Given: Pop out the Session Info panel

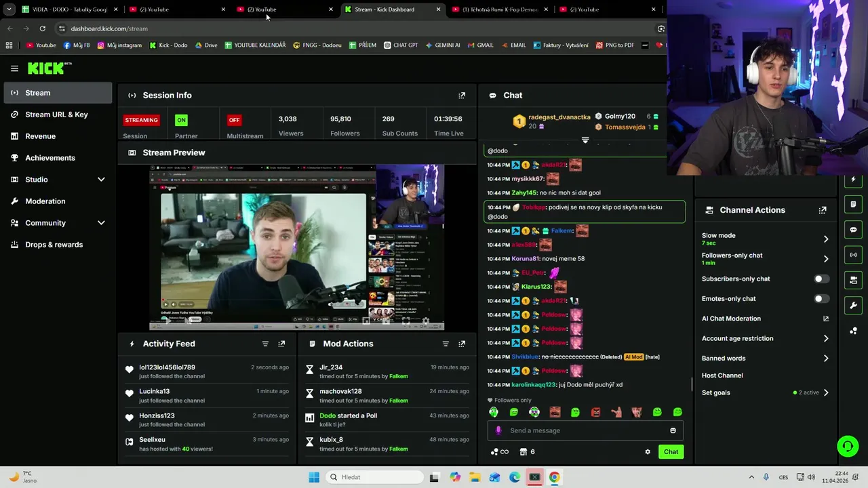Looking at the screenshot, I should pos(462,96).
